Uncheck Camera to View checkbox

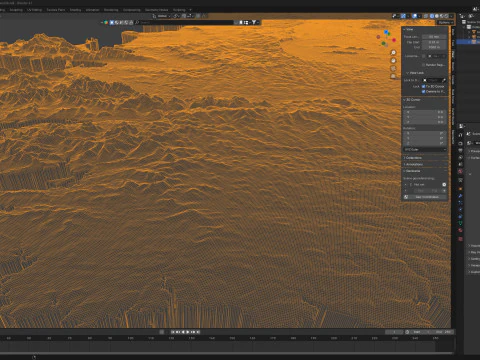tap(424, 91)
